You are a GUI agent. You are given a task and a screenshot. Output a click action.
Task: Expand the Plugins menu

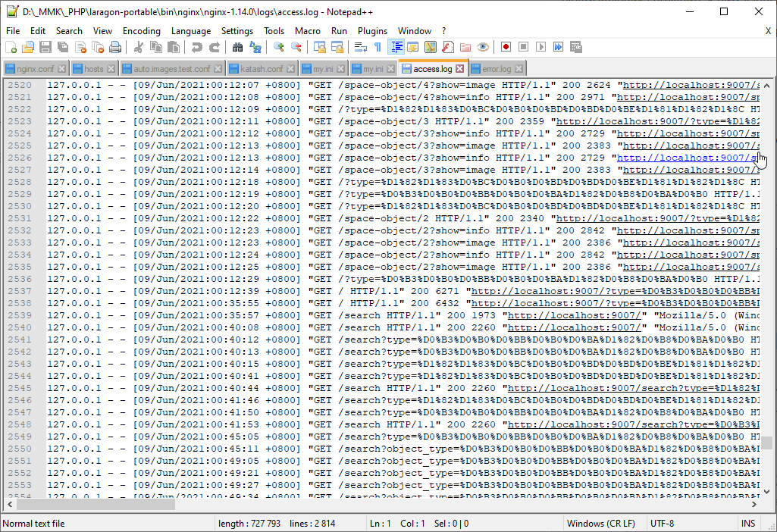click(372, 31)
